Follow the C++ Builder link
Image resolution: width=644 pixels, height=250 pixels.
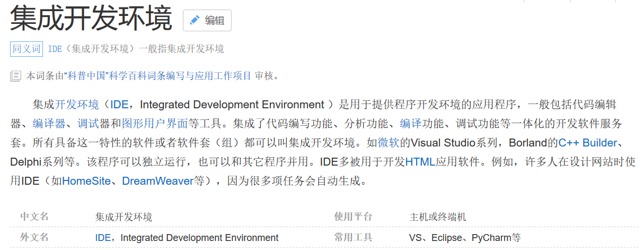[x=587, y=143]
